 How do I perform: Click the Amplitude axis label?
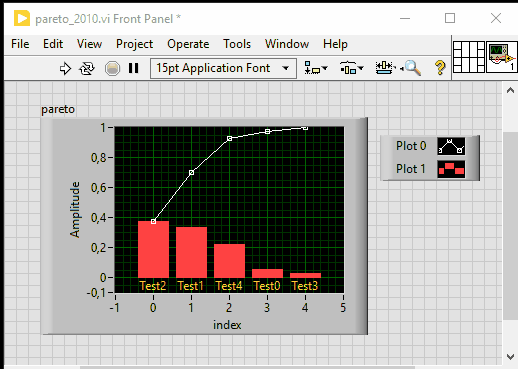tap(75, 209)
